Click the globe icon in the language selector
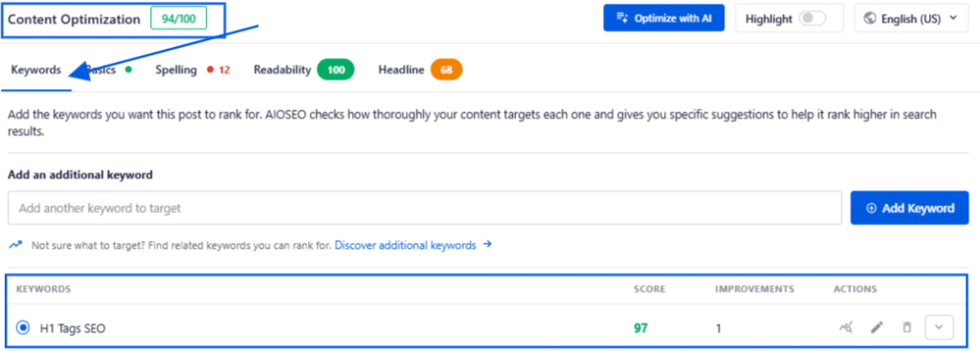This screenshot has height=351, width=980. tap(869, 19)
